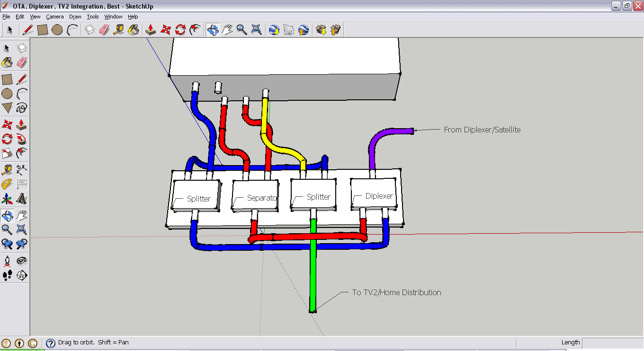
Task: Click Zoom Window in the left palette
Action: [22, 230]
